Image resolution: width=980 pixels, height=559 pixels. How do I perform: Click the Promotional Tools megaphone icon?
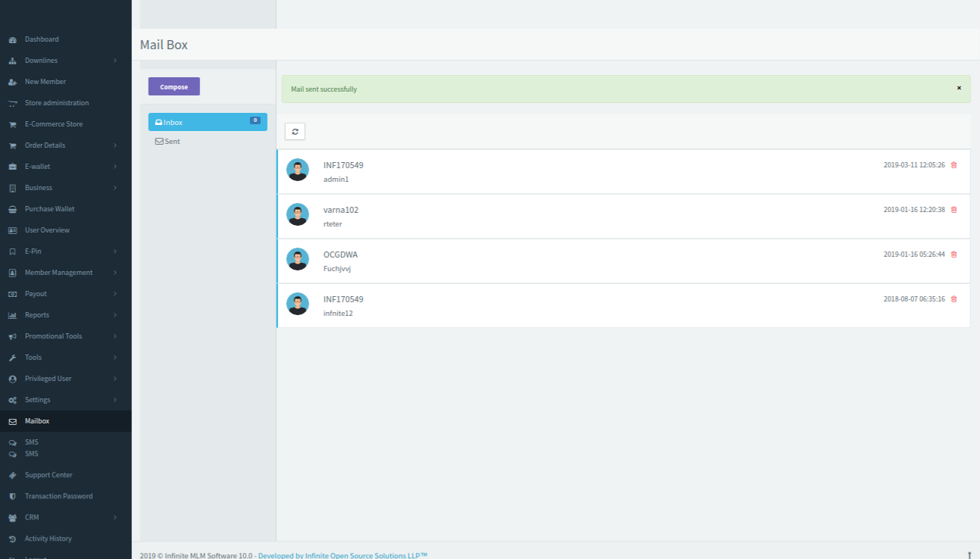coord(12,336)
